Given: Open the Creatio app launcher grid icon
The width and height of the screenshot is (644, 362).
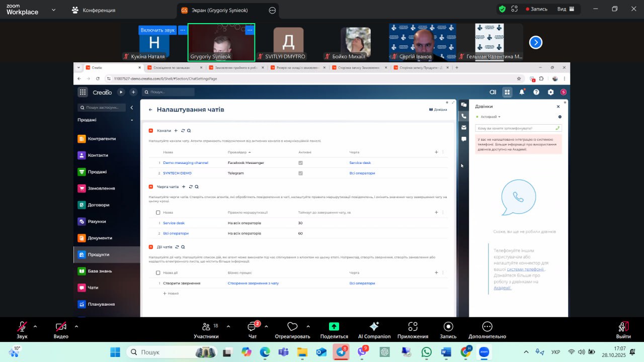Looking at the screenshot, I should [x=83, y=92].
